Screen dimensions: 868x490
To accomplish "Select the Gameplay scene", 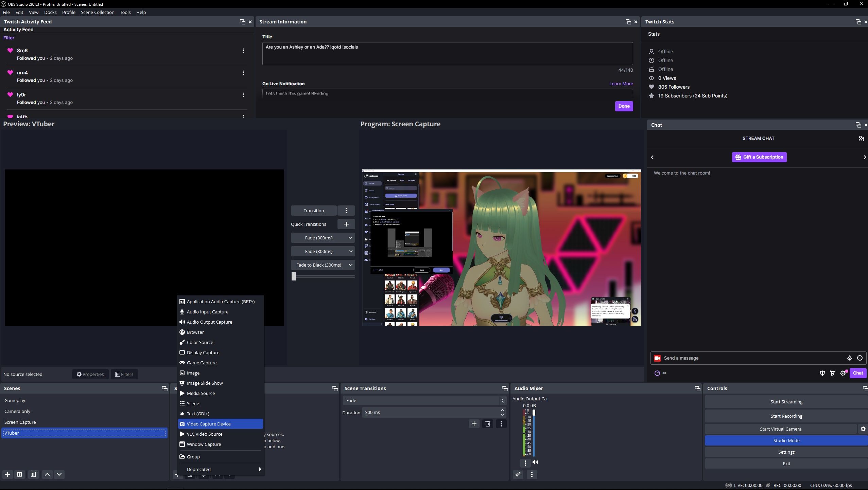I will click(x=15, y=400).
